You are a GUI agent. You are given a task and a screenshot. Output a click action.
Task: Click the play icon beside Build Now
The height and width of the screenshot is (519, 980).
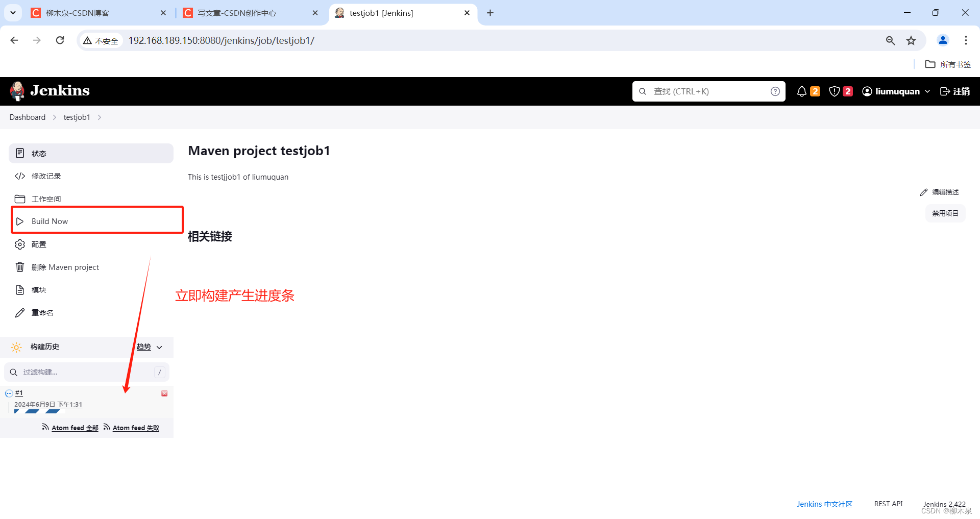(x=20, y=221)
